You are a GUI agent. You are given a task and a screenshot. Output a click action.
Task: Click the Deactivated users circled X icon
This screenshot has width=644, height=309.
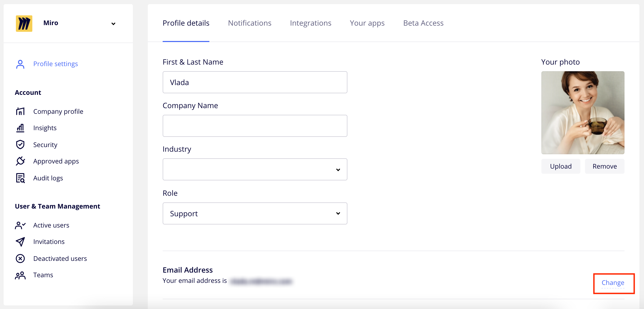point(20,259)
